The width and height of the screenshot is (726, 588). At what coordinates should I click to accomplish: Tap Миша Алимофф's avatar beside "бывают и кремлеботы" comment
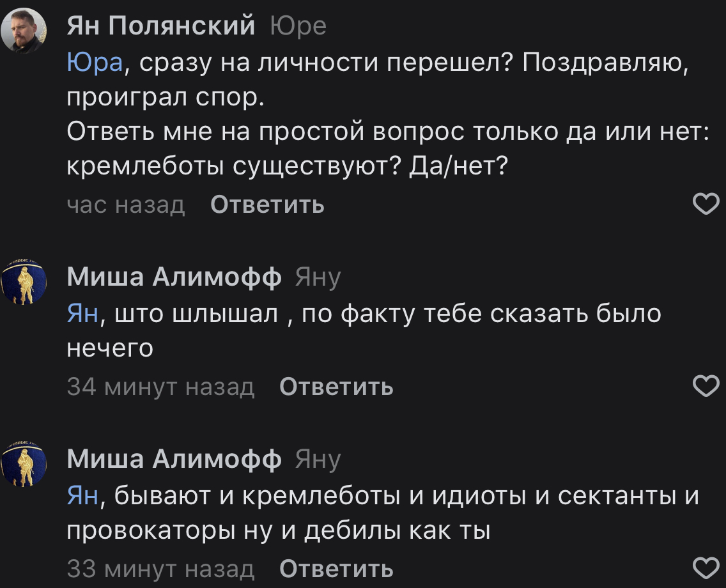tap(24, 464)
